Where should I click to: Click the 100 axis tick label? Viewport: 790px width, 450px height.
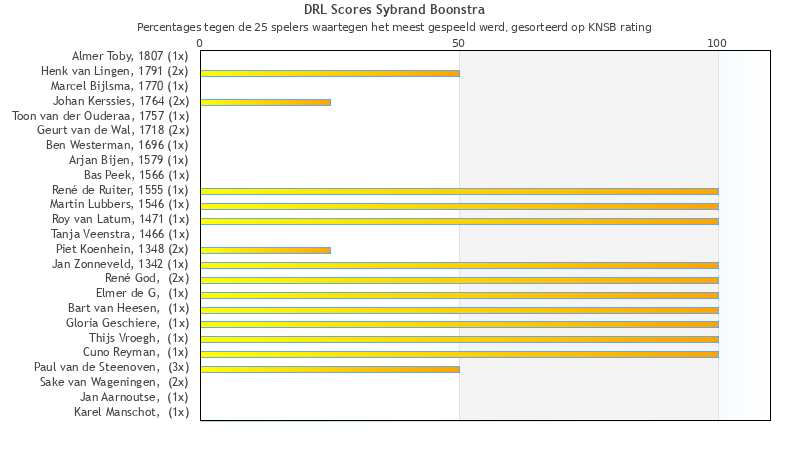(717, 43)
